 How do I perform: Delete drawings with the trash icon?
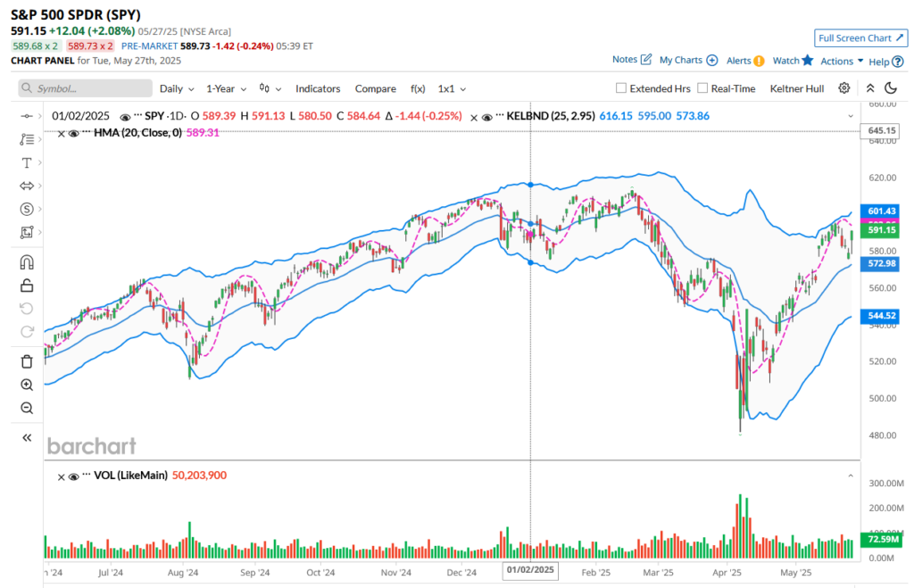point(27,361)
